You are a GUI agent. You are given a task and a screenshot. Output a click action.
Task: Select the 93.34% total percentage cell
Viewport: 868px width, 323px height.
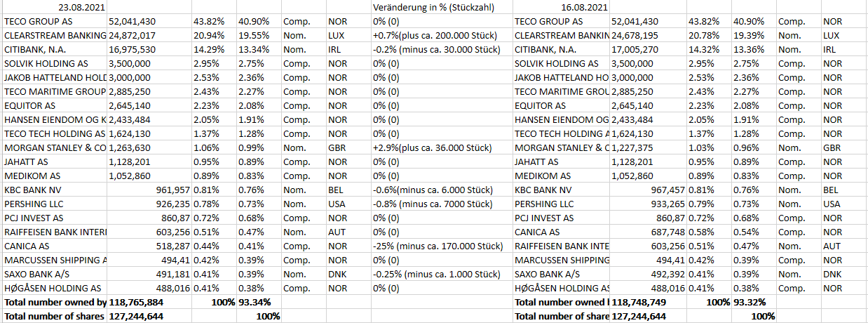click(254, 302)
